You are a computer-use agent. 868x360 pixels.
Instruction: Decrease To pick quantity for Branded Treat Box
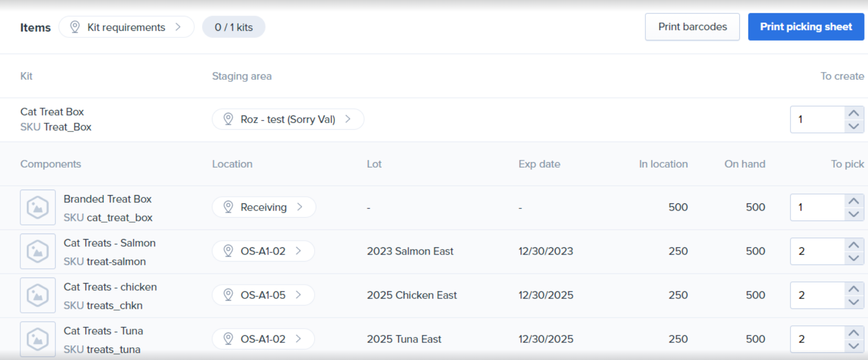click(853, 214)
